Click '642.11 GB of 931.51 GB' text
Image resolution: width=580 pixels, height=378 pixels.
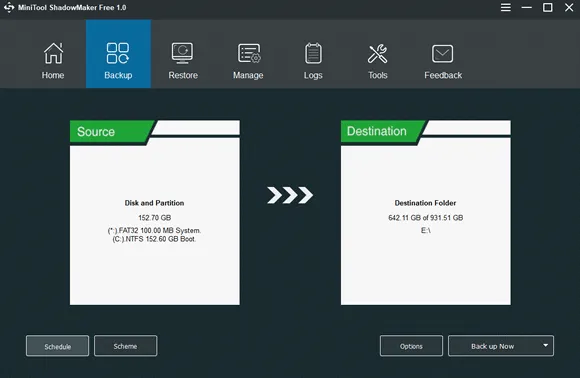coord(425,217)
